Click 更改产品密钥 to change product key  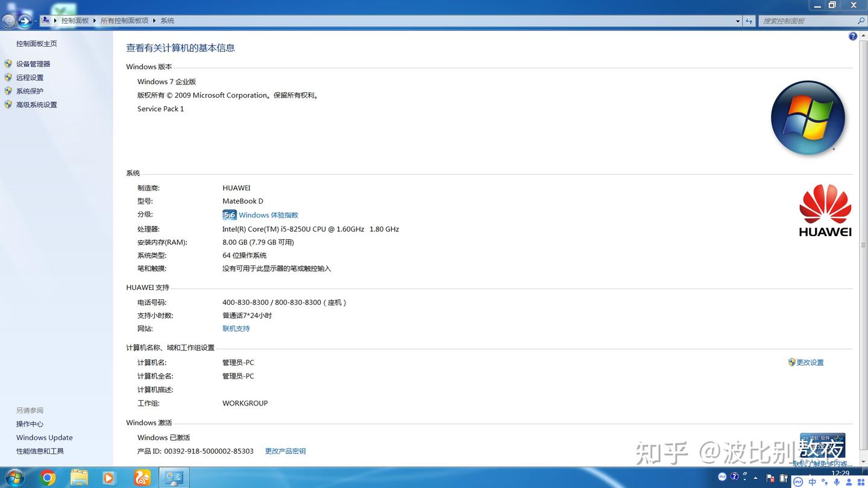285,451
